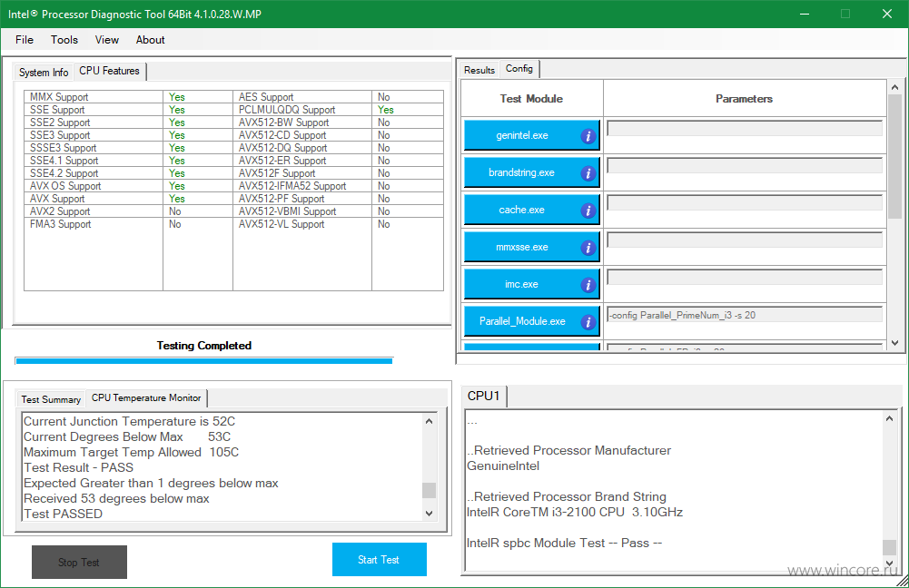
Task: Click the PCLMULQDQ Support row label
Action: (287, 110)
